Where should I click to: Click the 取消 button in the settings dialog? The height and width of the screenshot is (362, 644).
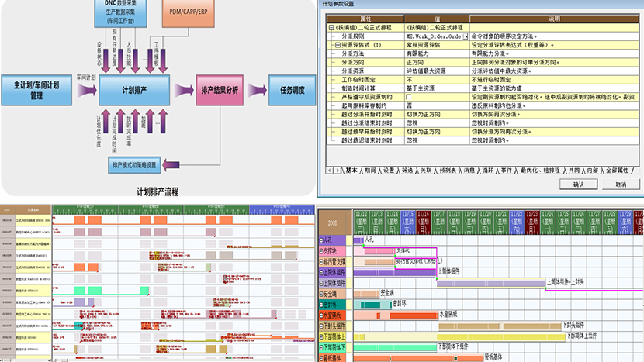tap(620, 184)
